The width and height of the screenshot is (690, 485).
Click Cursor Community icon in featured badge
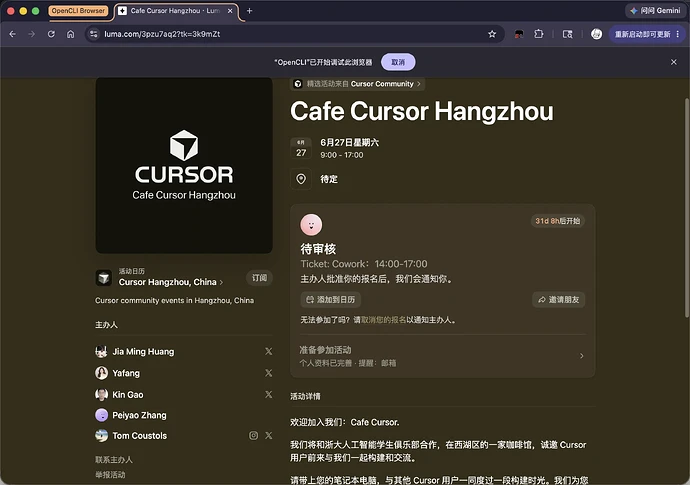click(x=298, y=84)
